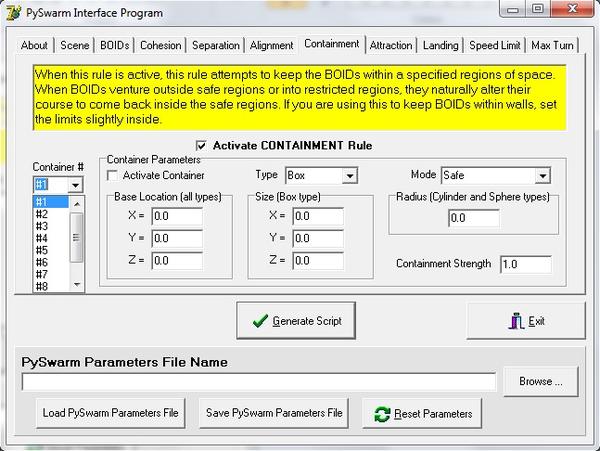600x451 pixels.
Task: Click the Reset Parameters button
Action: point(422,414)
